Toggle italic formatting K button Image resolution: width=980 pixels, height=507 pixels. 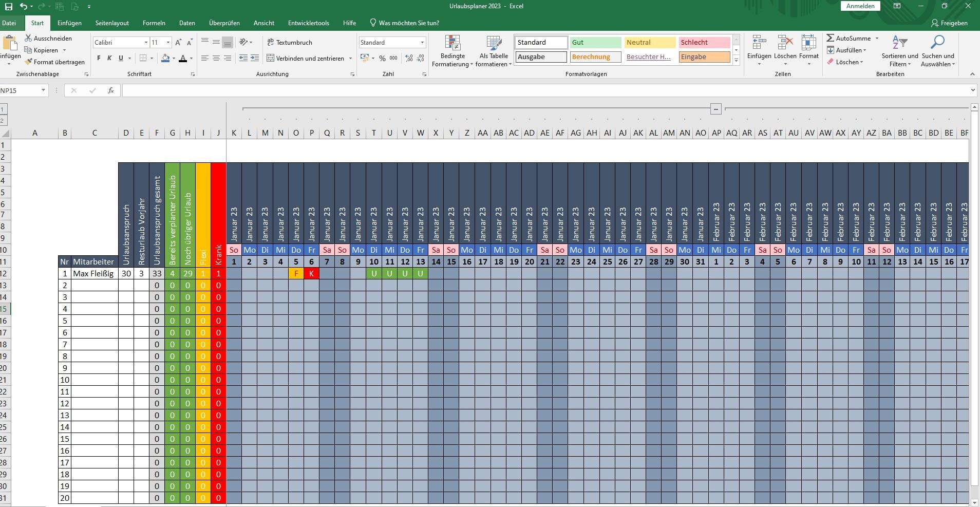click(109, 58)
